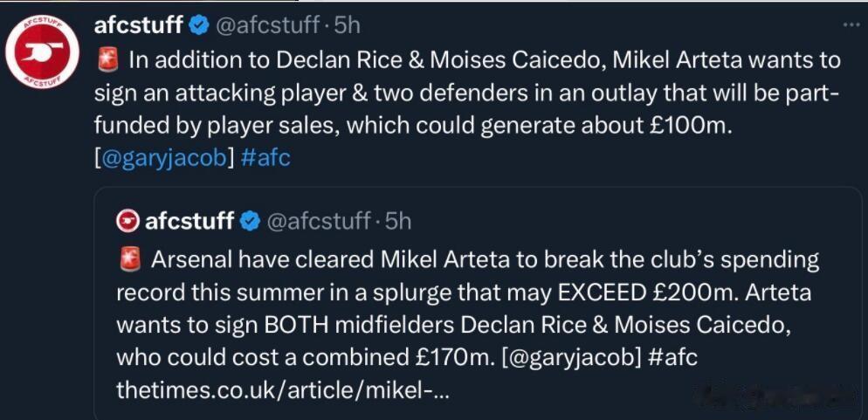This screenshot has height=420, width=868.
Task: Click the verified badge in the quoted tweet
Action: [x=251, y=222]
